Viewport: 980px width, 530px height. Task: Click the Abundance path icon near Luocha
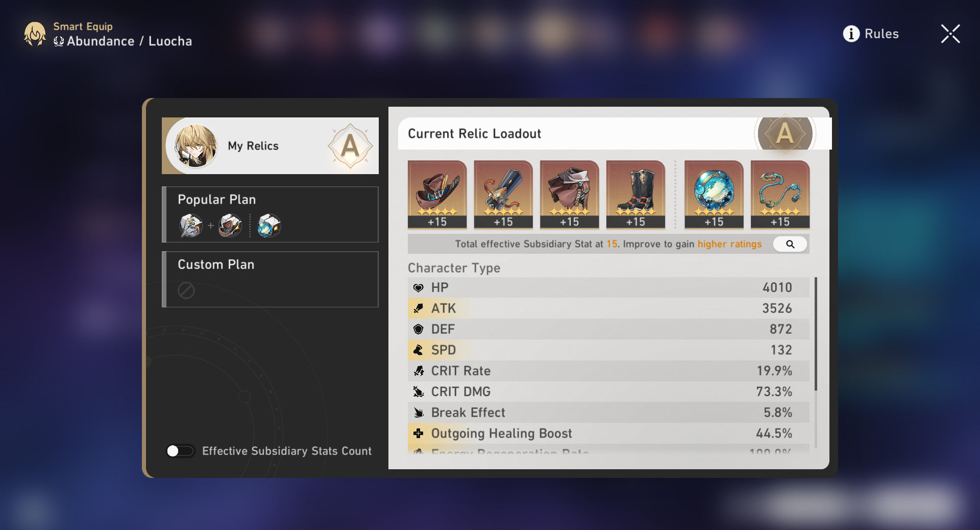pos(59,41)
